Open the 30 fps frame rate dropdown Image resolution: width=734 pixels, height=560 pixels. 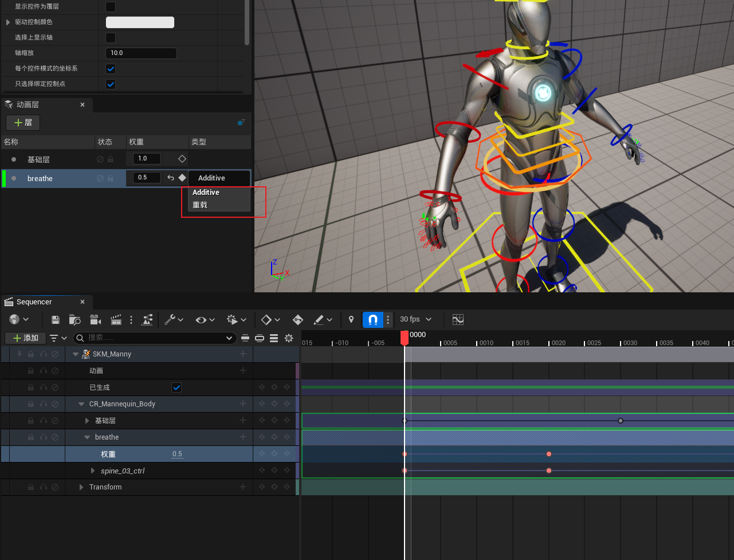coord(415,319)
